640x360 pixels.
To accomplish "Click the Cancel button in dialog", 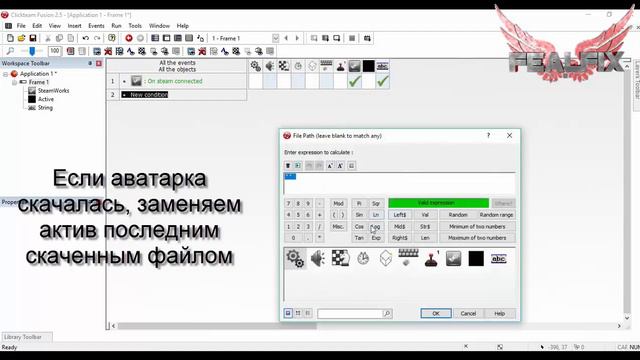I will [468, 313].
